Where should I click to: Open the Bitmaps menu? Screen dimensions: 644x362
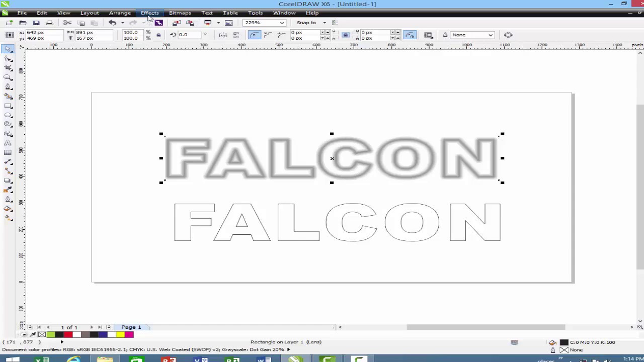[180, 13]
